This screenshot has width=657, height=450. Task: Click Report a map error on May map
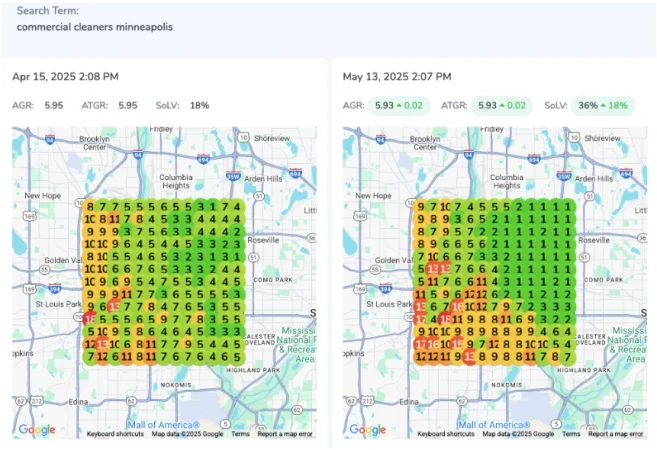point(615,434)
